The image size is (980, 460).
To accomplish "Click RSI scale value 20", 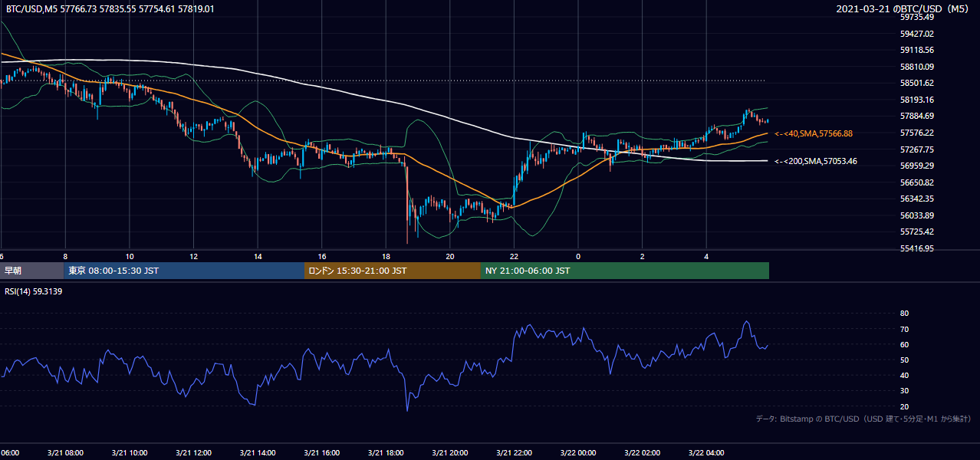I will pos(904,406).
